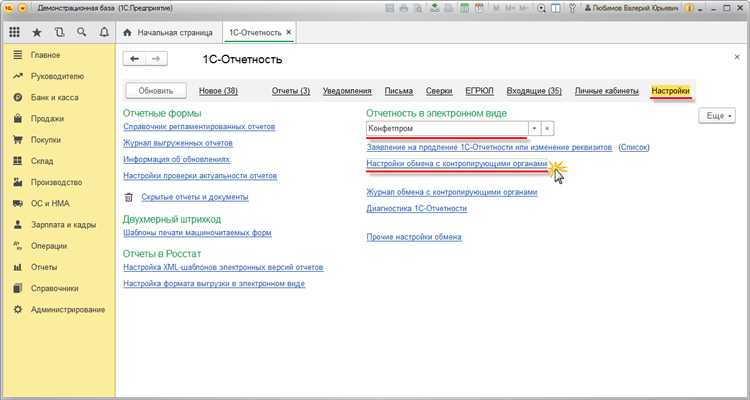Open Журнал выгруженных отчетов link
Image resolution: width=750 pixels, height=400 pixels.
point(178,143)
